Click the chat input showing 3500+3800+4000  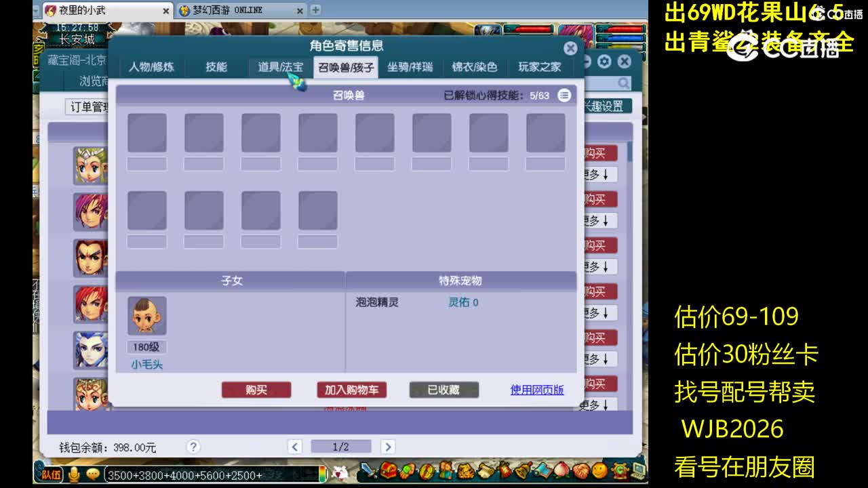click(210, 474)
